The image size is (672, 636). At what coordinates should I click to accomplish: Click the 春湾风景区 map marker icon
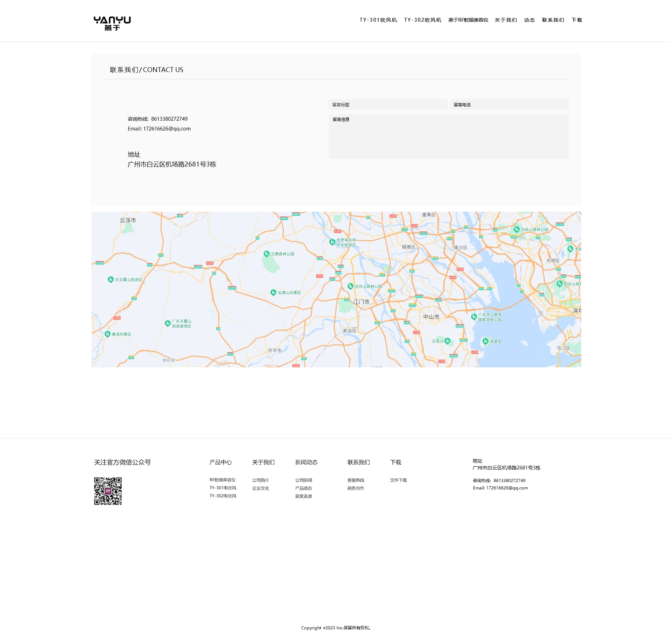pyautogui.click(x=107, y=334)
